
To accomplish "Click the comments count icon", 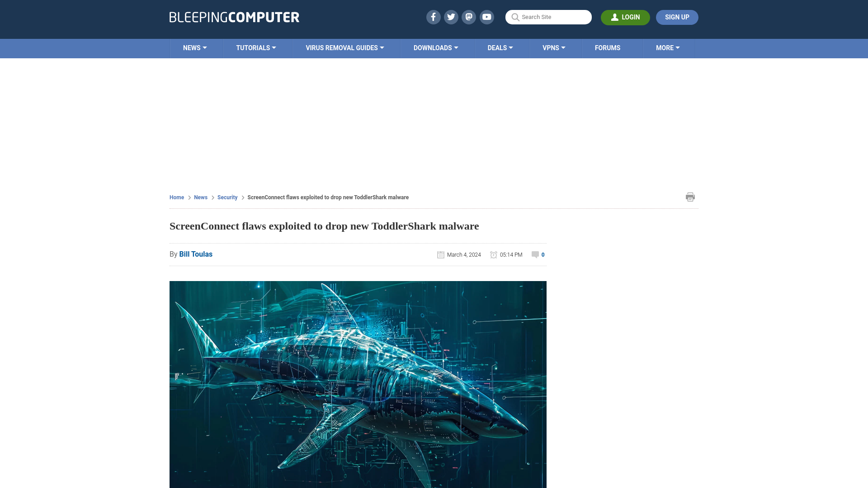I will 535,254.
